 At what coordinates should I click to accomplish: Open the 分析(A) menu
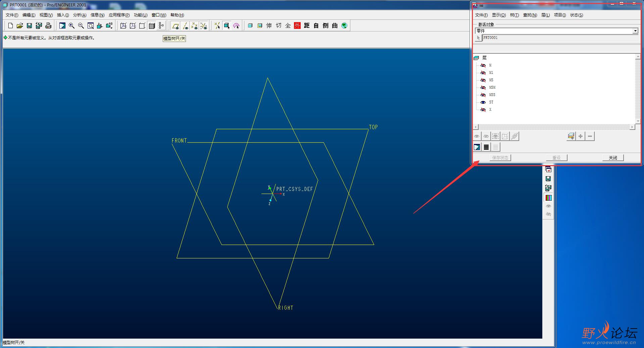point(80,15)
